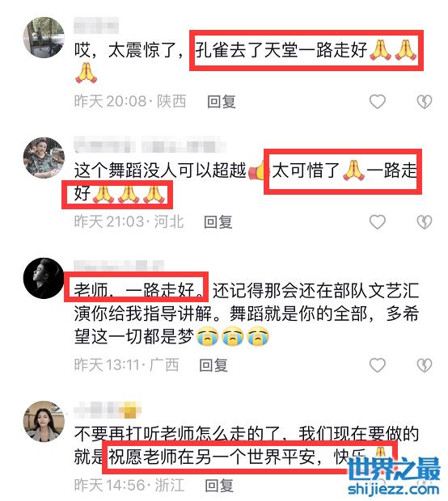Viewport: 448px width, 501px height.
Task: Like the comment from 河北
Action: point(378,221)
